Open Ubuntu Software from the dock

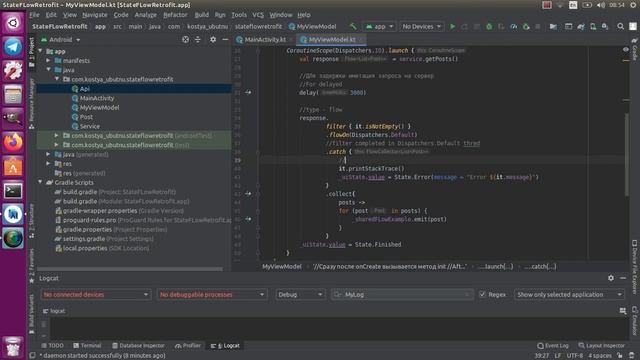pos(13,167)
